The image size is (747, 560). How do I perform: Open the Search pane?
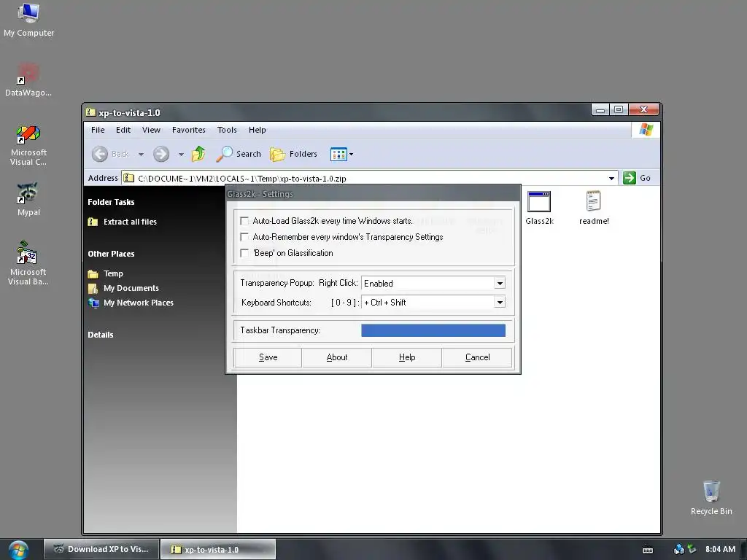click(239, 154)
